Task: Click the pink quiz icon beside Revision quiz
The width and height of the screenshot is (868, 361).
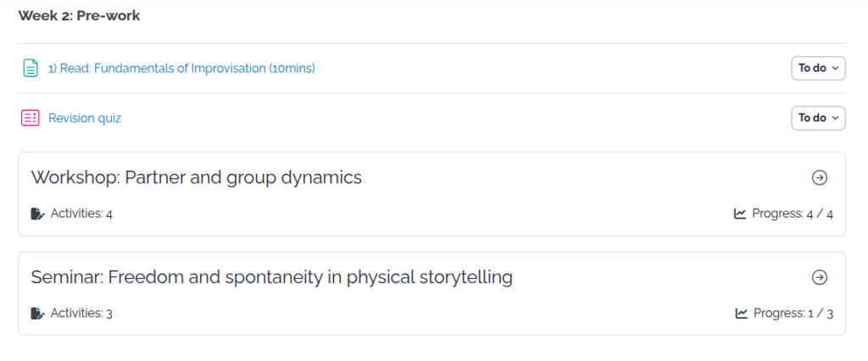Action: pyautogui.click(x=30, y=118)
